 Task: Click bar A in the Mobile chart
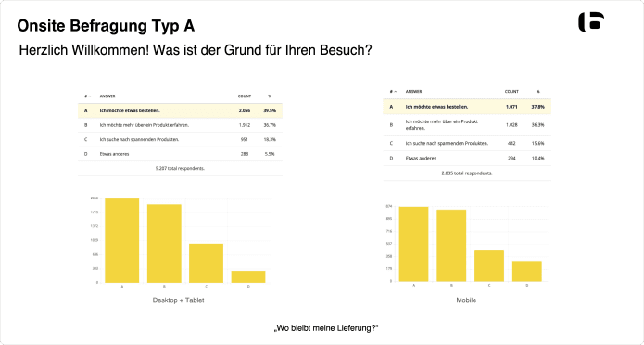click(413, 244)
